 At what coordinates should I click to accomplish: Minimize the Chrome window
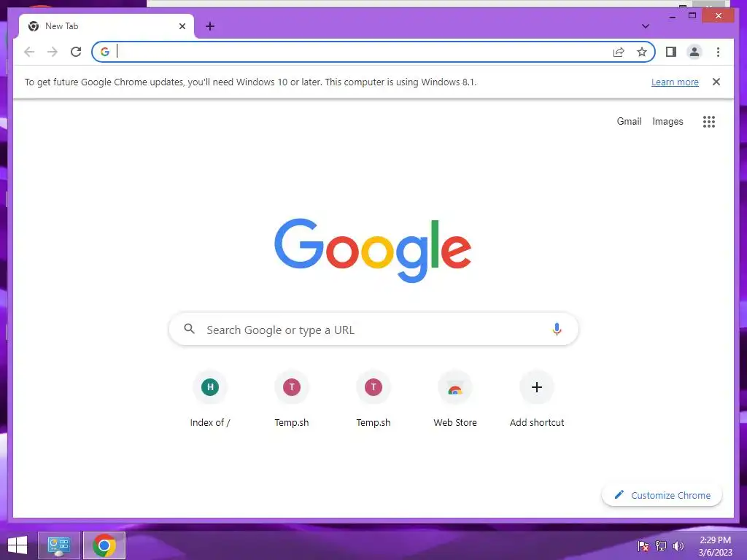[672, 17]
